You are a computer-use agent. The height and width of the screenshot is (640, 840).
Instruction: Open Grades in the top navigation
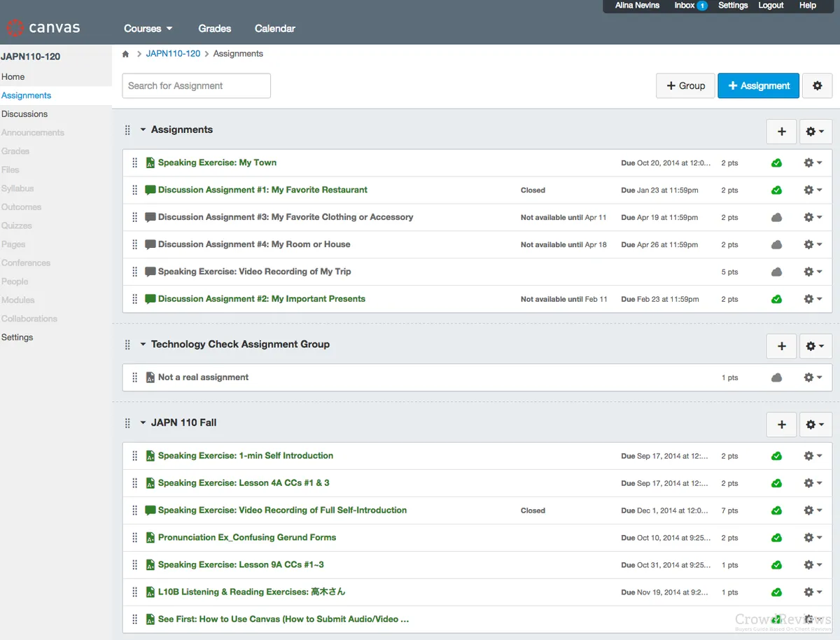215,29
